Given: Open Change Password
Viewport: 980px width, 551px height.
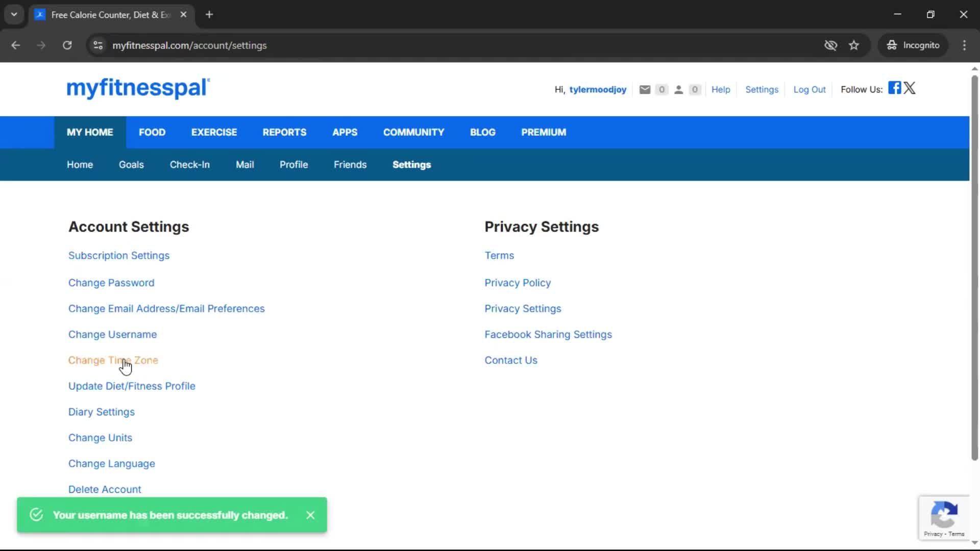Looking at the screenshot, I should pos(111,283).
